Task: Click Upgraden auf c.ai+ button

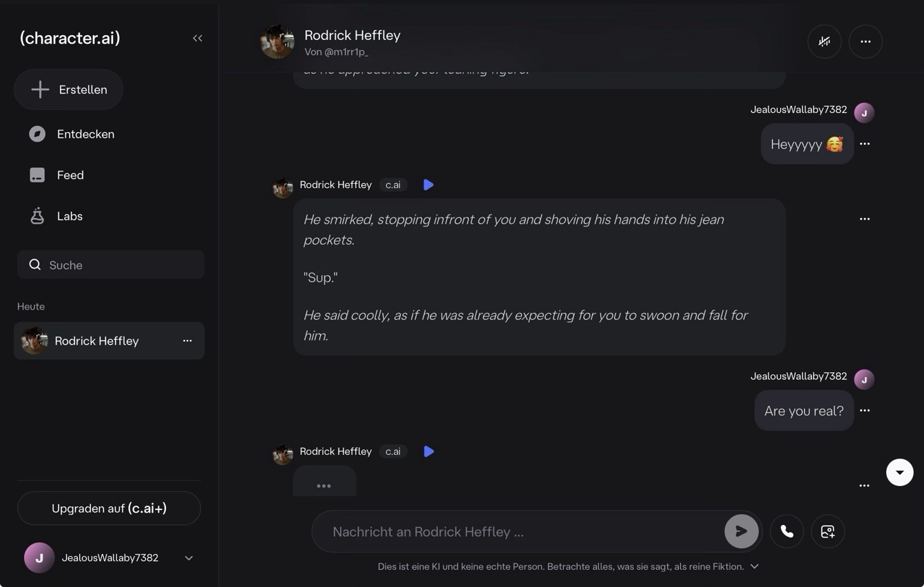Action: 109,509
